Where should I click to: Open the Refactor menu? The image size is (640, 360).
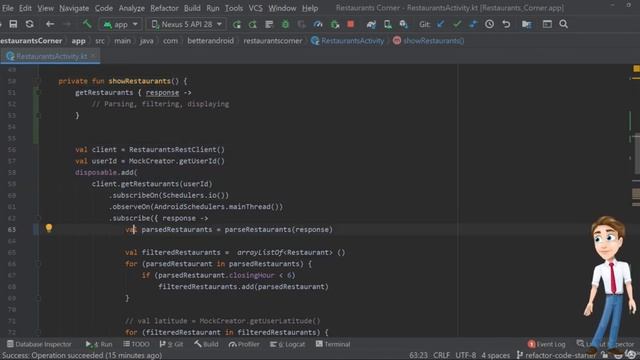[x=164, y=8]
